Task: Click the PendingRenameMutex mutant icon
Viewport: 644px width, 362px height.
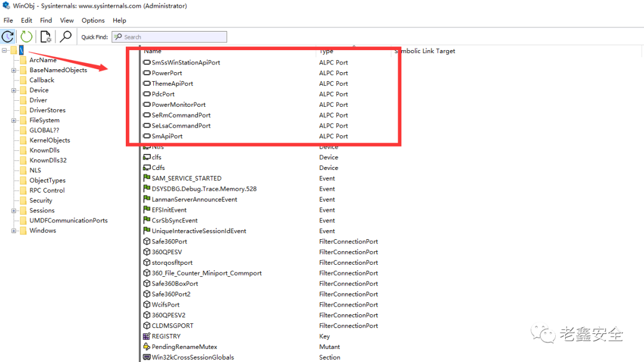Action: [147, 347]
